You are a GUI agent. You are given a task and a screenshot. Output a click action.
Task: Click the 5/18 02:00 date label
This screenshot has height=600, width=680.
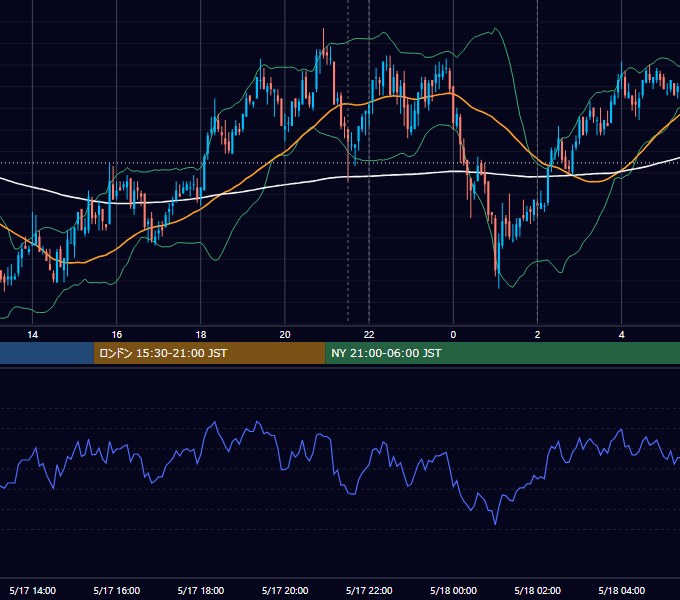click(x=537, y=590)
